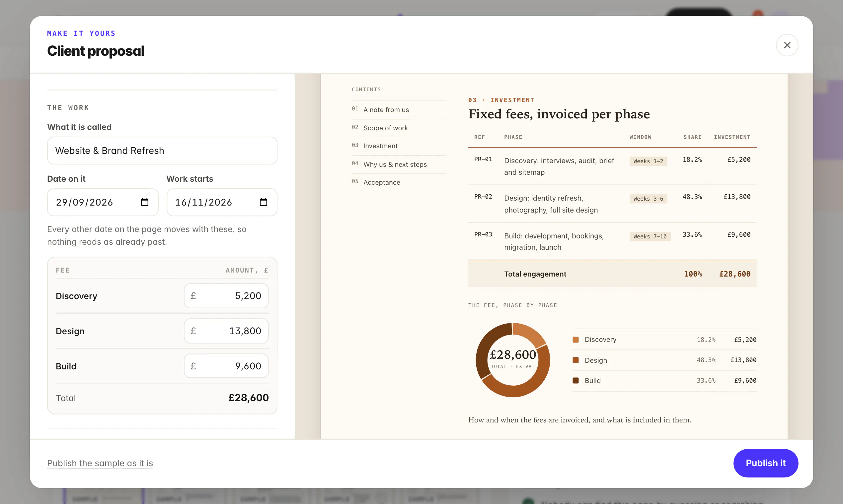Open calendar picker for Work starts

[x=264, y=202]
